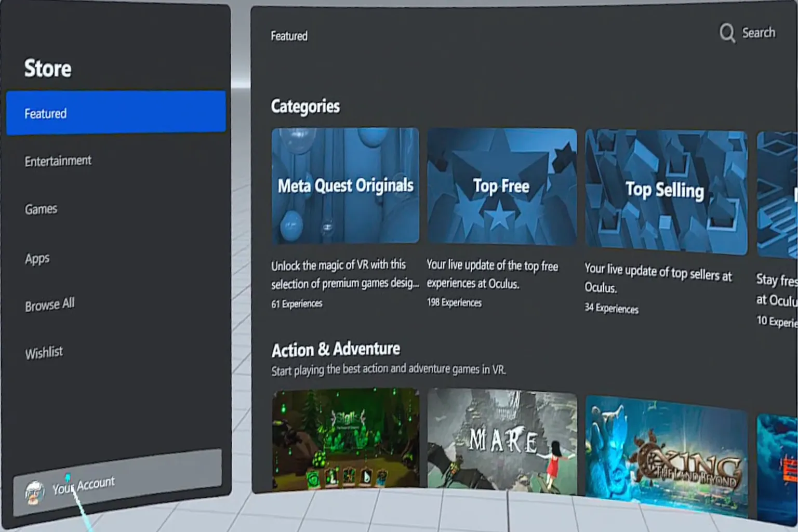The width and height of the screenshot is (798, 532).
Task: Click the Action & Adventure section heading
Action: click(x=335, y=349)
